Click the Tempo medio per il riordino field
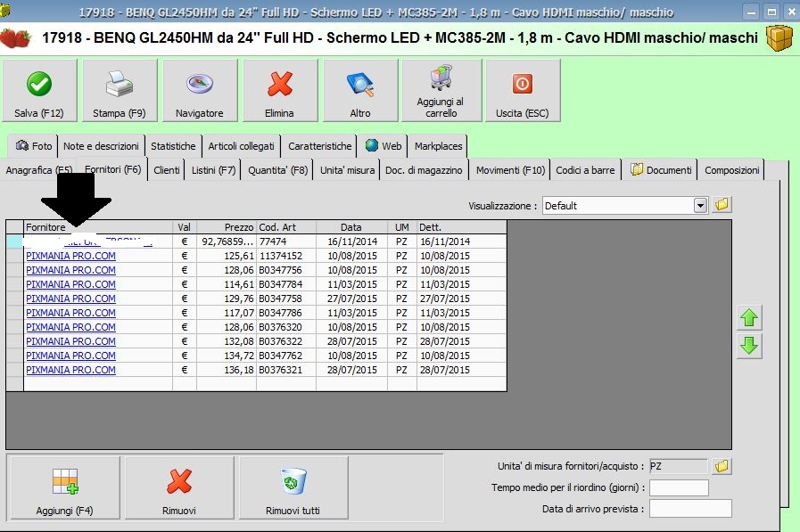 click(x=679, y=487)
